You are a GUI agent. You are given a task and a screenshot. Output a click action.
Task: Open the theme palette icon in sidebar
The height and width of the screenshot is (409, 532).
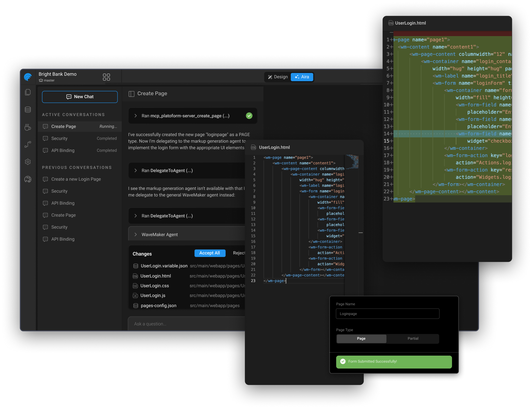point(28,179)
